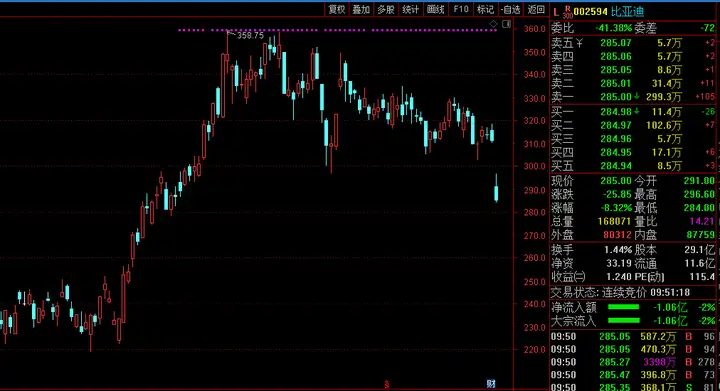
Task: Open the 复权 adjustment menu
Action: tap(337, 10)
